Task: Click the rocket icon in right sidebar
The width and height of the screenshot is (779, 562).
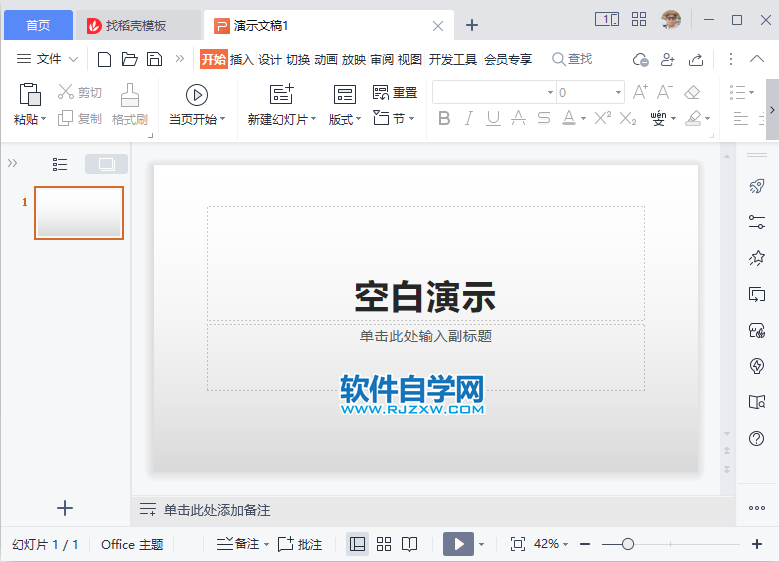Action: (757, 186)
